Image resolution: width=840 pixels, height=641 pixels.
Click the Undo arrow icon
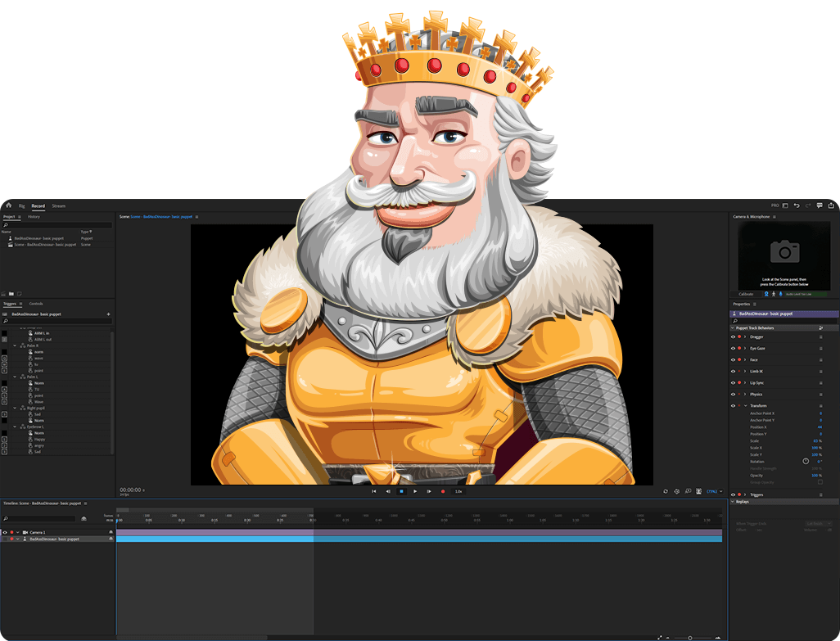coord(796,205)
